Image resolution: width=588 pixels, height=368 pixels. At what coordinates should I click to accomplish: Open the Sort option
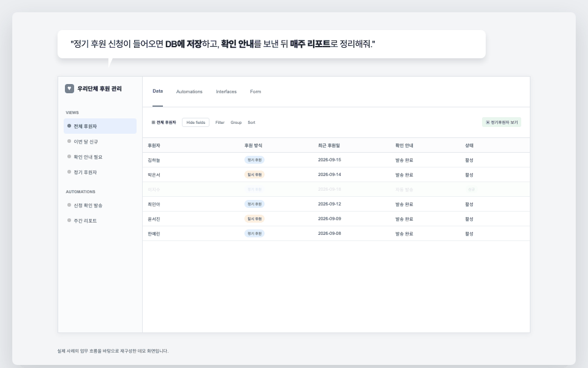pos(251,123)
